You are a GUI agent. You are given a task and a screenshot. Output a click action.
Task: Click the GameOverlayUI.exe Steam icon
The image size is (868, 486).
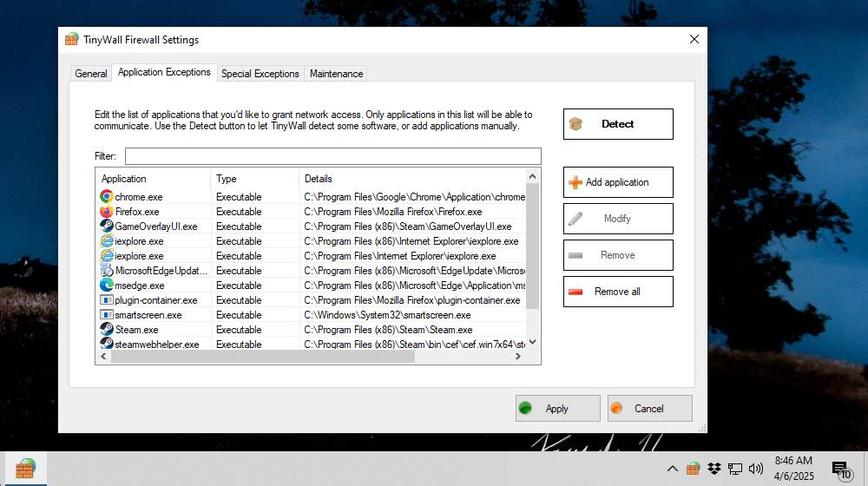(106, 226)
